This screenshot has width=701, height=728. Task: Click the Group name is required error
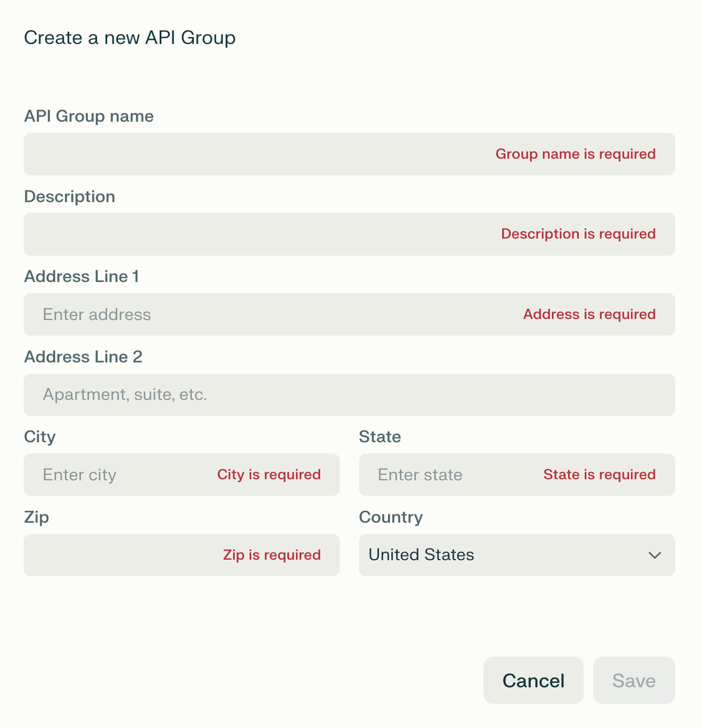click(x=575, y=154)
